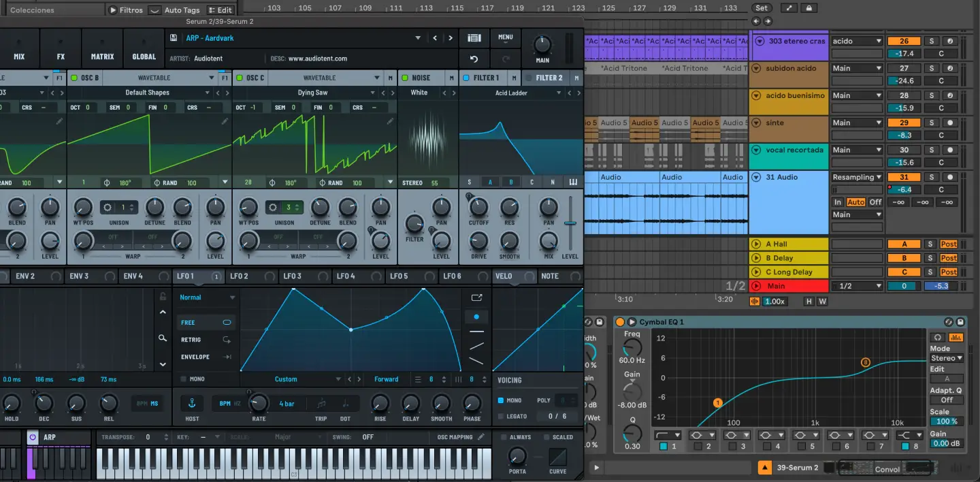This screenshot has width=980, height=482.
Task: Click the Cymbal EQ 1 save preset icon
Action: [x=960, y=322]
